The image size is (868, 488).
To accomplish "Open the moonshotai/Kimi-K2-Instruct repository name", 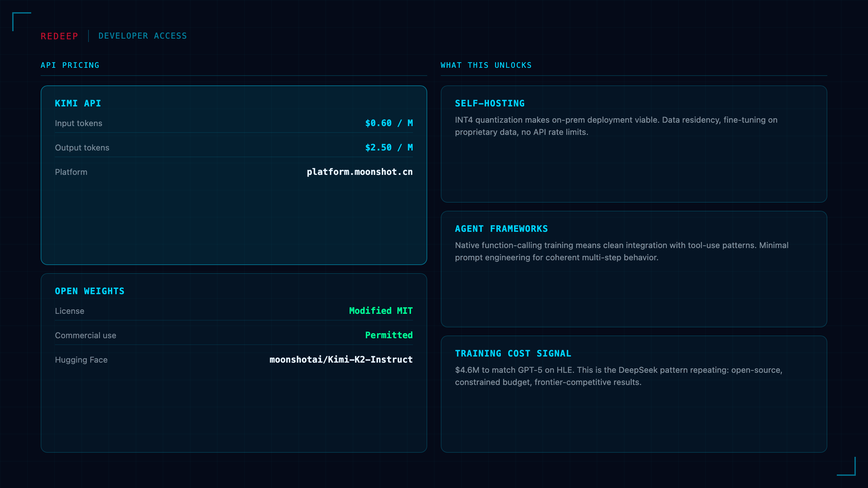I will click(x=341, y=360).
